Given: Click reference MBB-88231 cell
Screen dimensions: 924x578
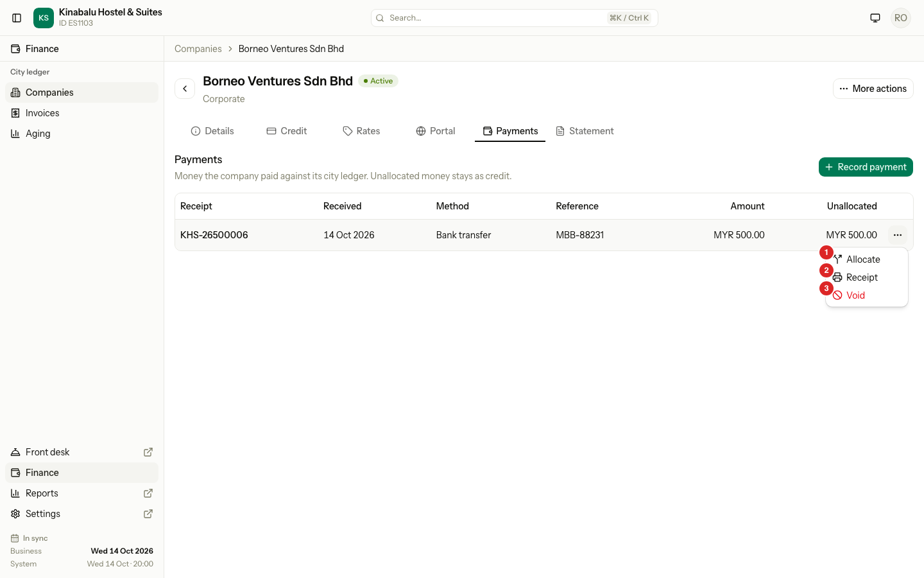Looking at the screenshot, I should point(580,235).
